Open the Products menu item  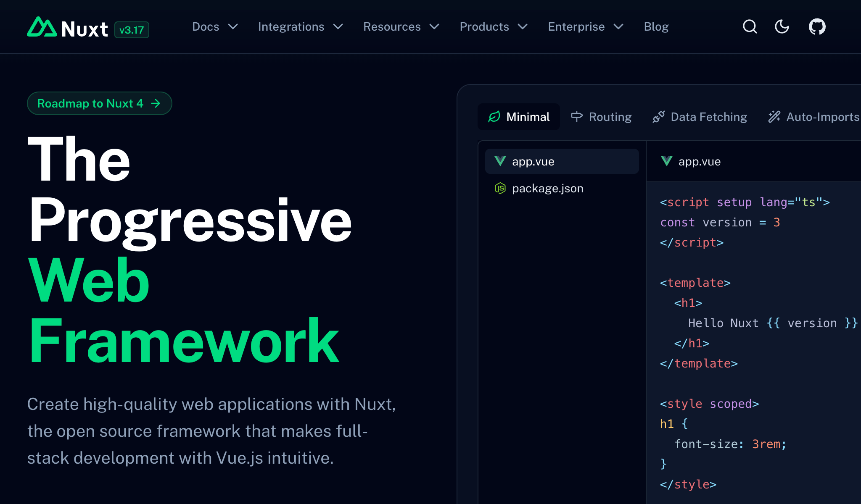pos(484,27)
